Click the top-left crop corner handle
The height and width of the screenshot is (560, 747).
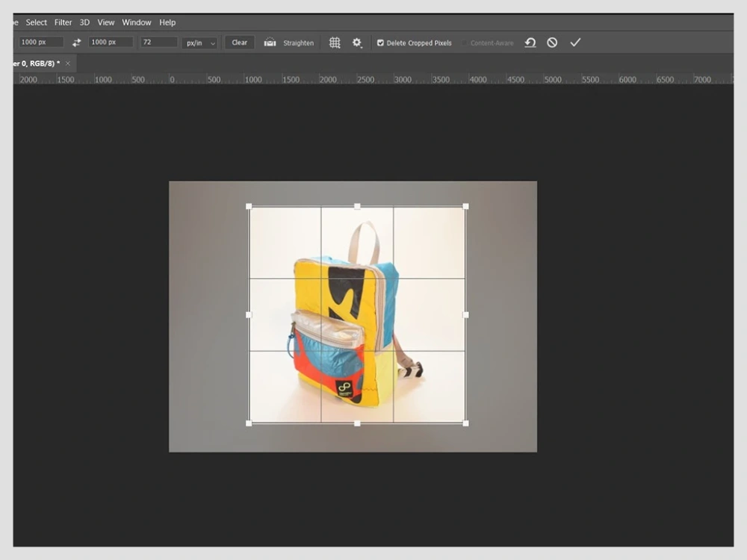coord(249,206)
